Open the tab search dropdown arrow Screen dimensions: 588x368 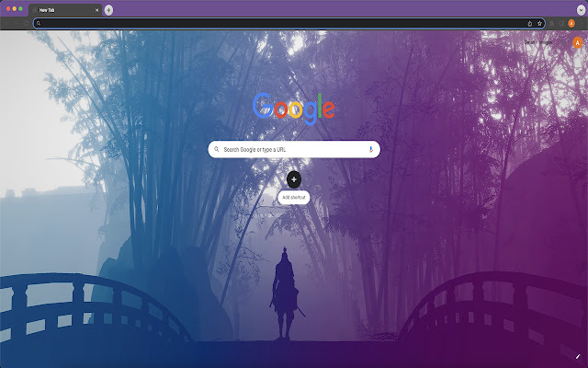(581, 10)
